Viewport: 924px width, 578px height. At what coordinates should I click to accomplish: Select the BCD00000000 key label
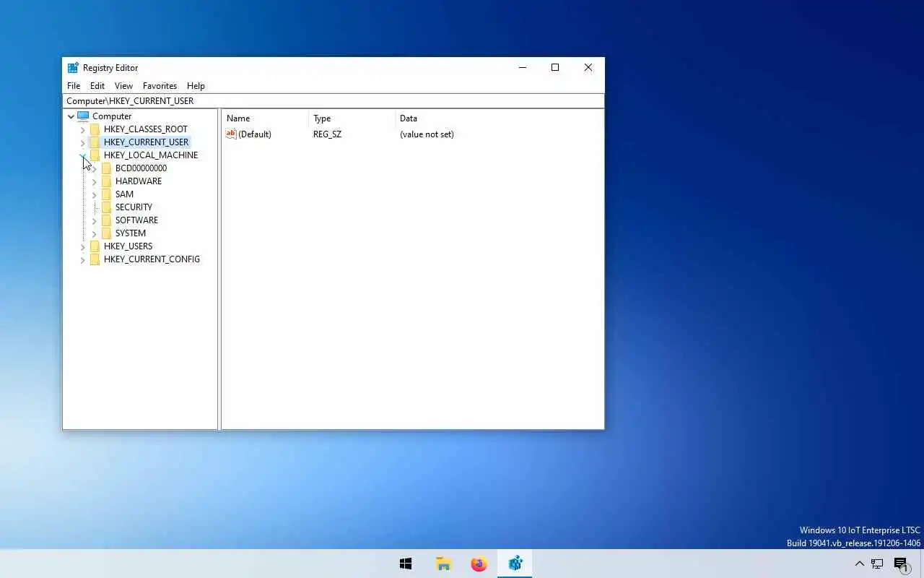pos(141,168)
